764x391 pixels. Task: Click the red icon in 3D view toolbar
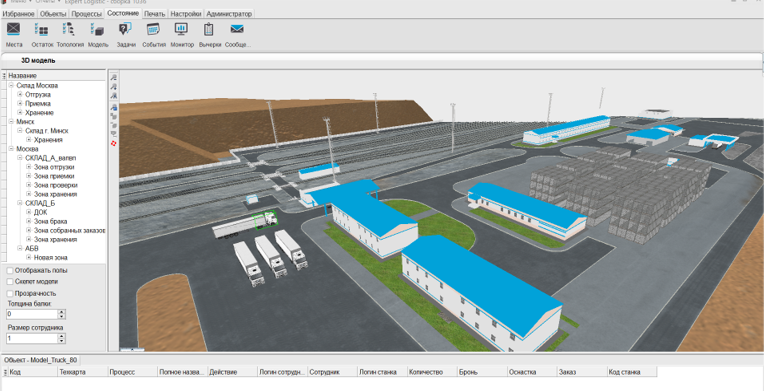coord(114,143)
